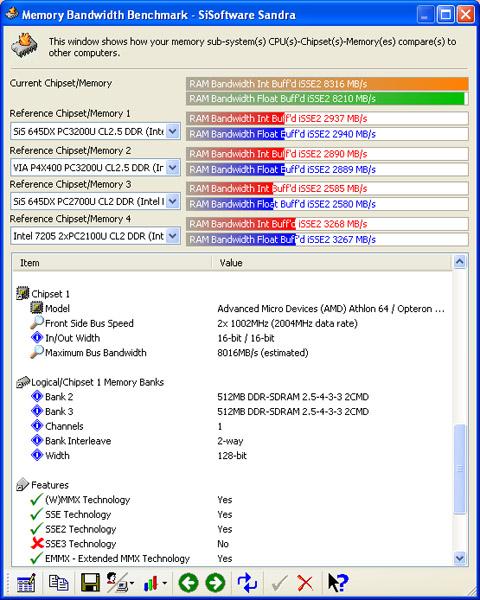This screenshot has height=600, width=480.
Task: Click info icon beside In/Out Width
Action: click(x=37, y=338)
